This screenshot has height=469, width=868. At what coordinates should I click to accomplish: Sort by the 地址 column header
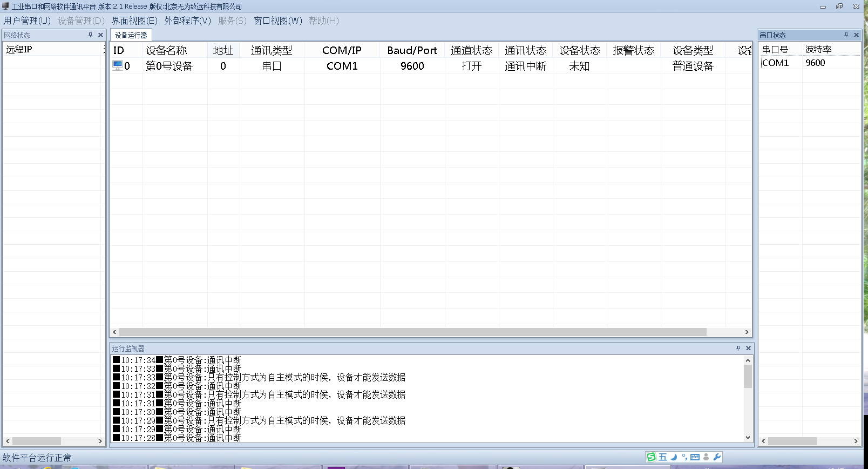click(x=223, y=50)
